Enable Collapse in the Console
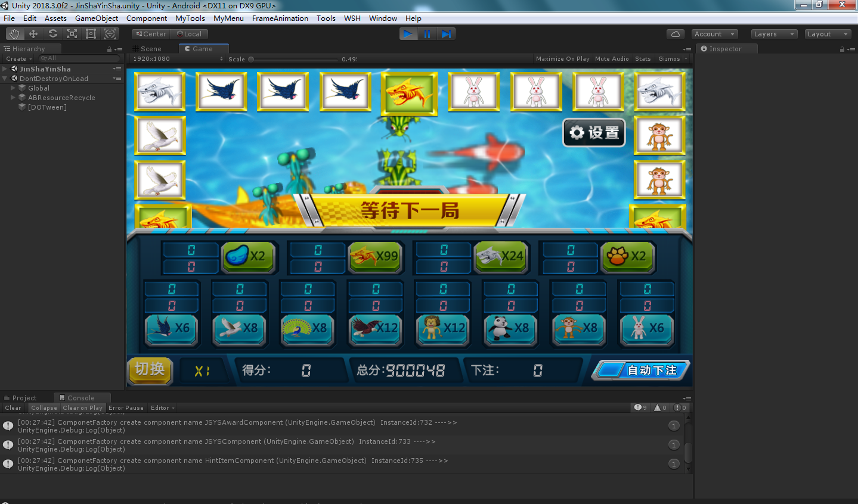The image size is (858, 504). 44,407
